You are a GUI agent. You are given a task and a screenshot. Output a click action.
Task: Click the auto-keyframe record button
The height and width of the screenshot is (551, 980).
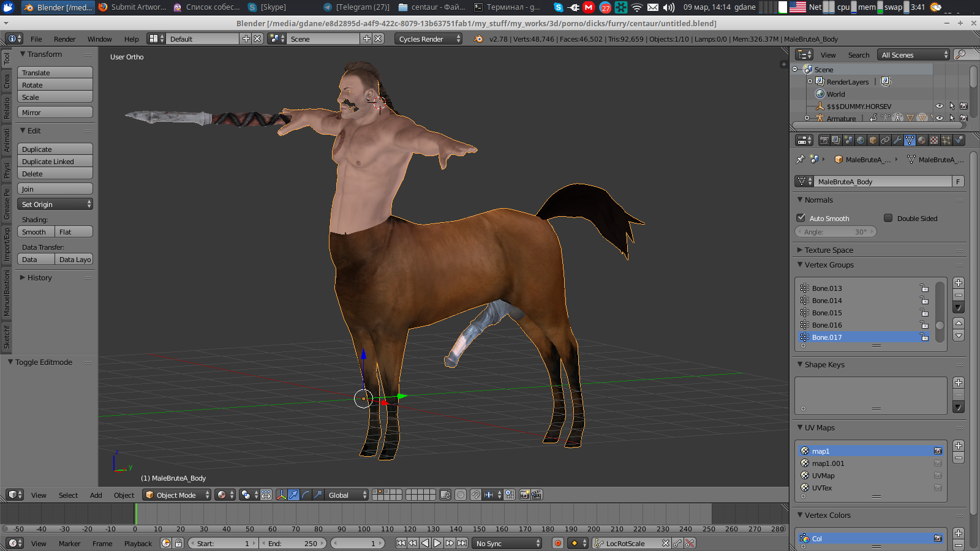557,543
